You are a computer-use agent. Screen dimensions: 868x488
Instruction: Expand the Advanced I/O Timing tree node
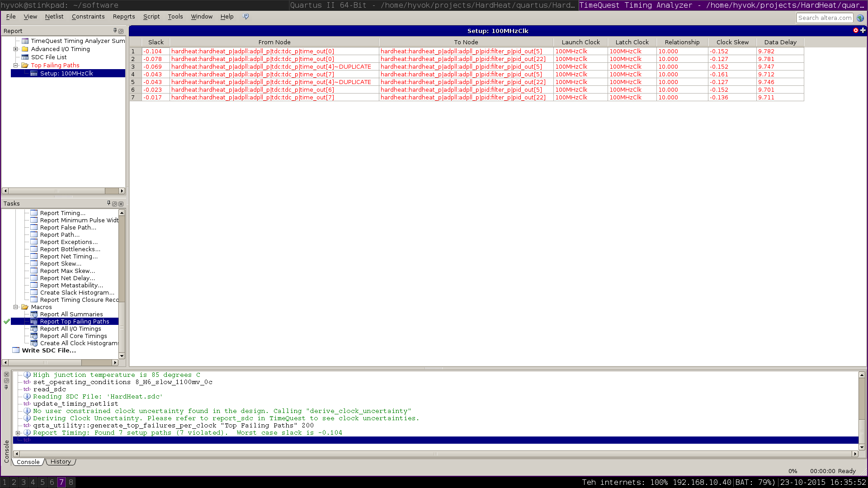click(16, 49)
